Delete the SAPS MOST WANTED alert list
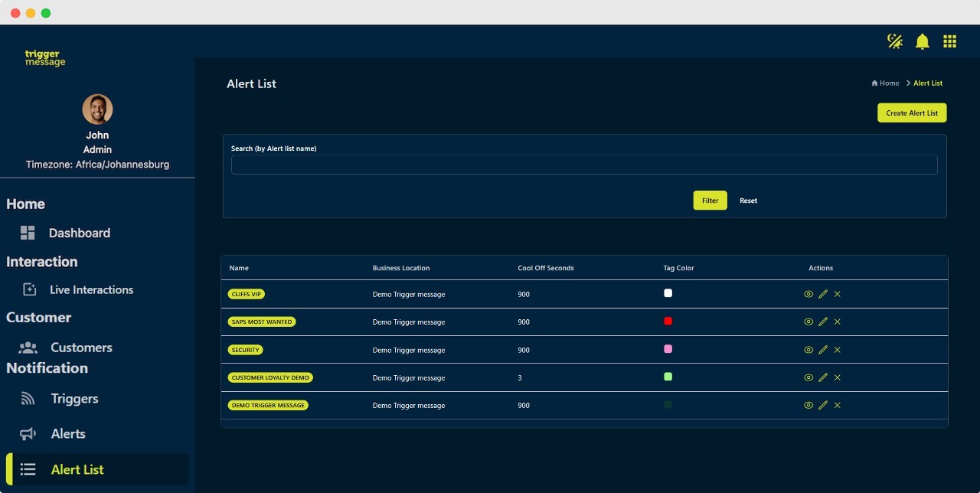 pyautogui.click(x=837, y=322)
